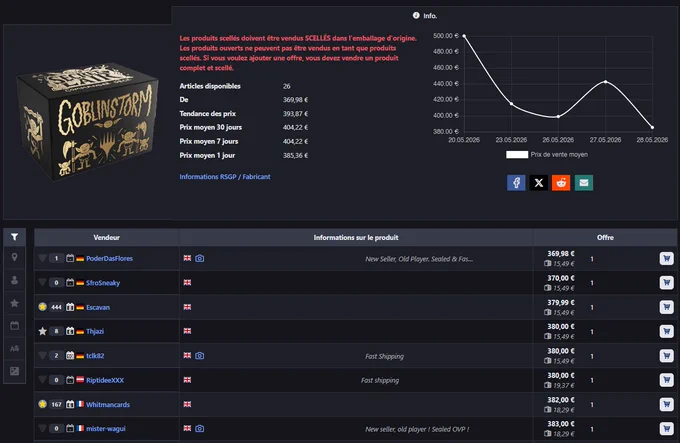
Task: Click Escavan's gold badge icon
Action: click(42, 306)
